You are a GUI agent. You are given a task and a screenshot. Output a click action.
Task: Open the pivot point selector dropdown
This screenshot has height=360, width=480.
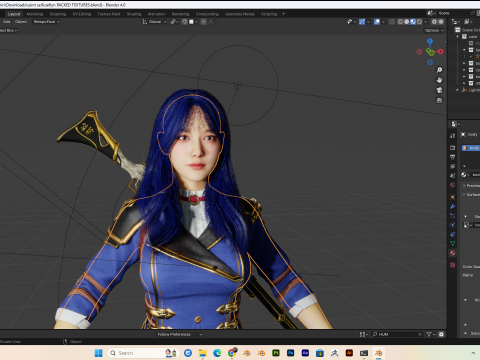(x=175, y=22)
